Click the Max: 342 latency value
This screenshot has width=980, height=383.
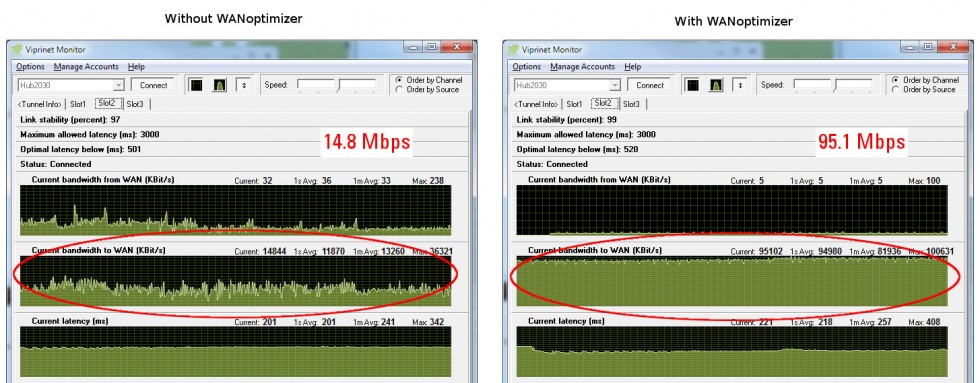pos(428,322)
